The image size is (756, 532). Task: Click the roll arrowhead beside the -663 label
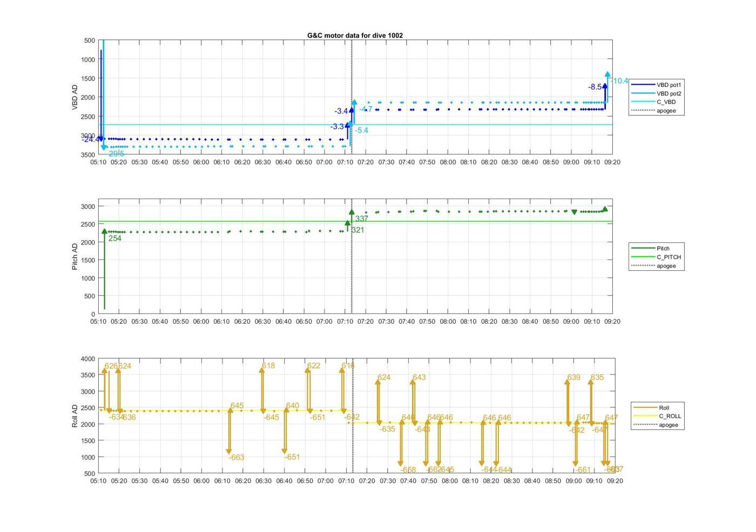point(229,452)
